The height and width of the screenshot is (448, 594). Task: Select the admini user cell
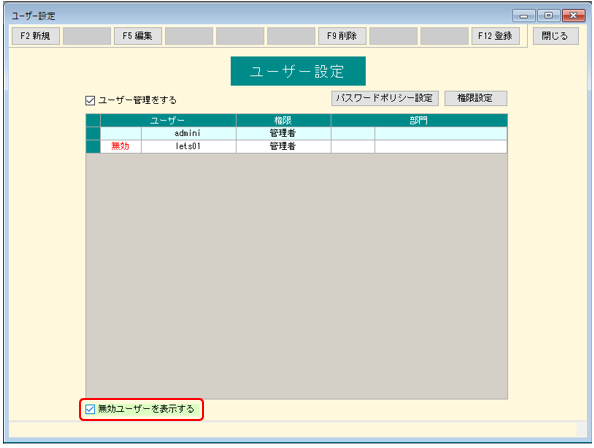188,133
